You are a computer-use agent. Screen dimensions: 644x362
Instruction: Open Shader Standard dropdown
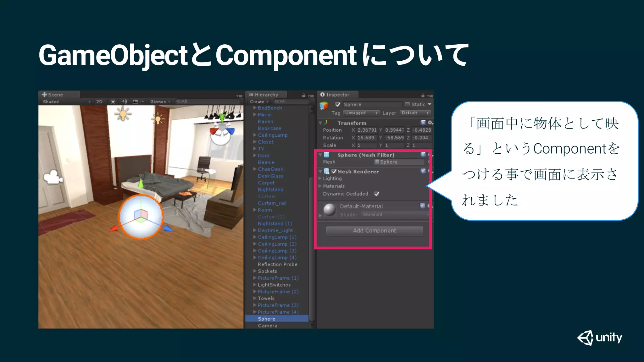tap(395, 214)
